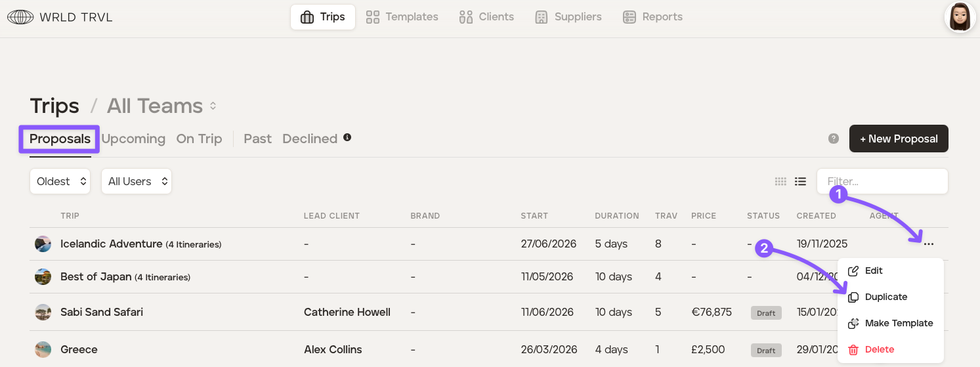This screenshot has width=980, height=367.
Task: Click the Duplicate copy icon
Action: pos(853,297)
